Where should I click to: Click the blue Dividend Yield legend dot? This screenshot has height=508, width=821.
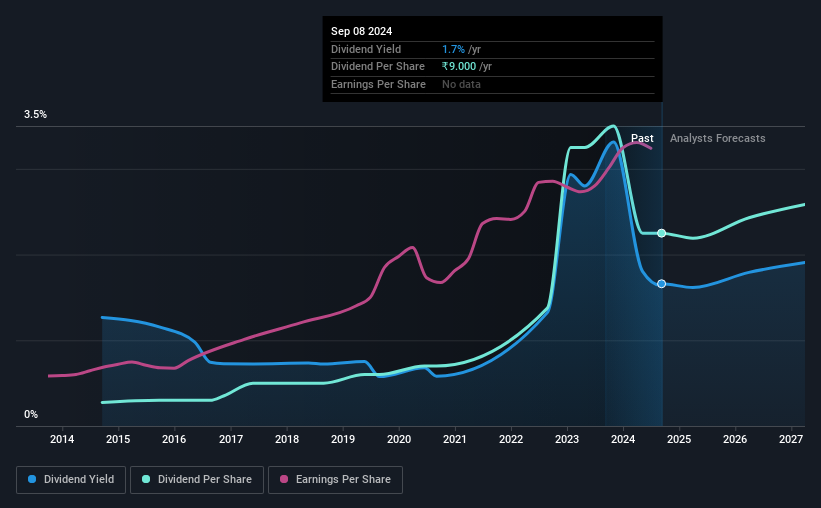point(32,479)
